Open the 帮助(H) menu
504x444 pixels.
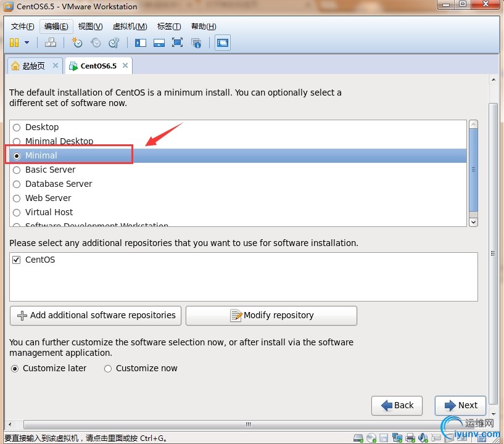coord(204,27)
